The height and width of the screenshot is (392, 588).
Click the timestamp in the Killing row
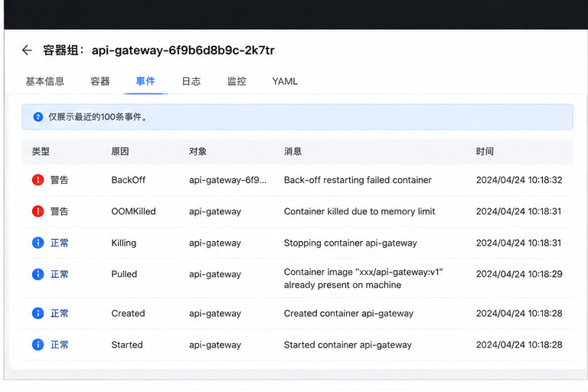[x=518, y=243]
